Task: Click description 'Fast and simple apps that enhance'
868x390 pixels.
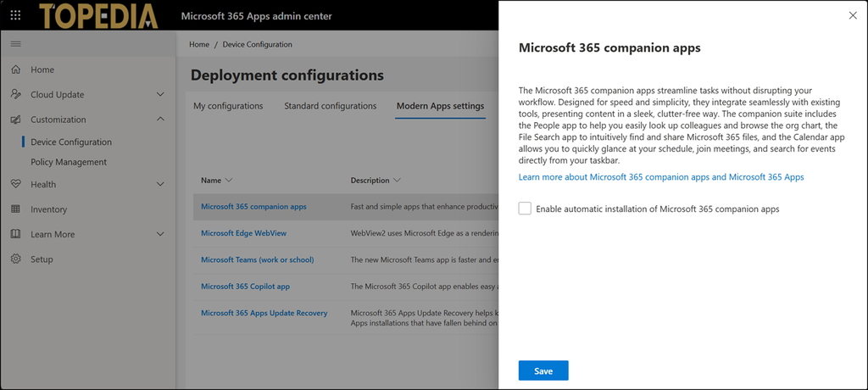Action: pyautogui.click(x=424, y=207)
